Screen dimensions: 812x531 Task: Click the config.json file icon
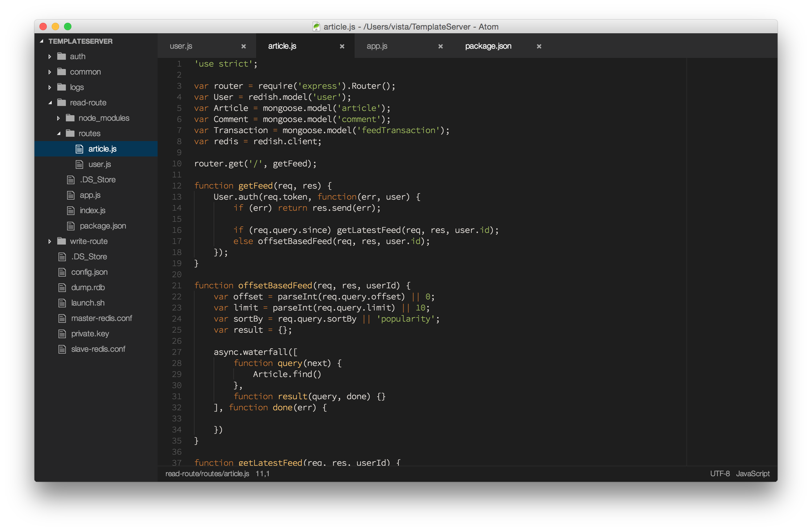[62, 272]
